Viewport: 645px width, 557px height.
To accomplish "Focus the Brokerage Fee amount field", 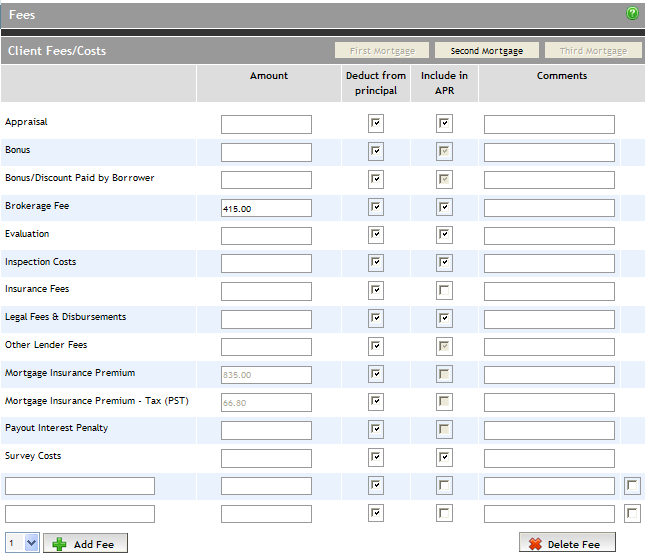I will (266, 208).
